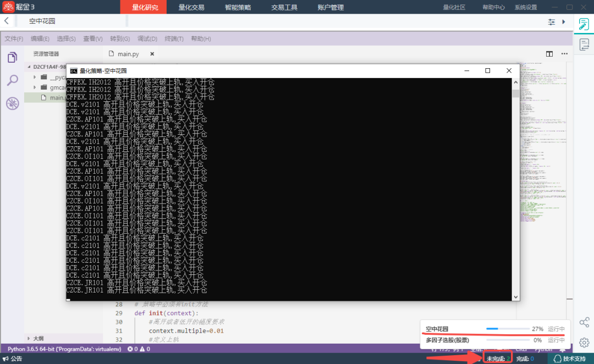Open the 调试(D) menu

[147, 38]
